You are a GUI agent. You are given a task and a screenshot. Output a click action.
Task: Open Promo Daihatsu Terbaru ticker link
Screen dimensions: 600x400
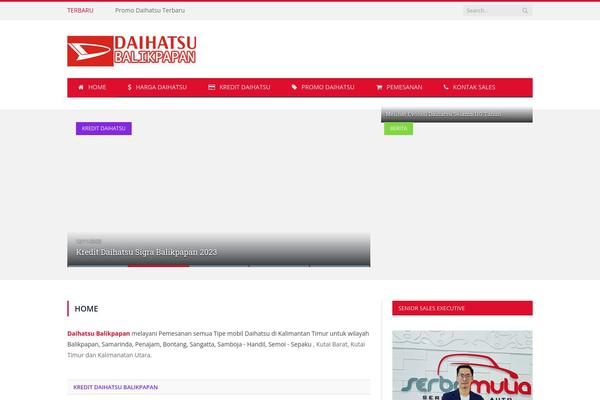coord(150,10)
